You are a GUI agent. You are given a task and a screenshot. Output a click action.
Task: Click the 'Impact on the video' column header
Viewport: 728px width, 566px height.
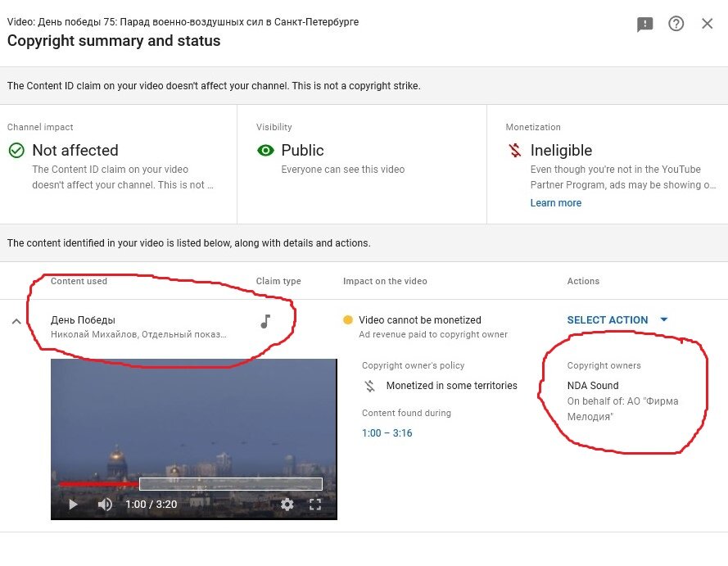385,281
